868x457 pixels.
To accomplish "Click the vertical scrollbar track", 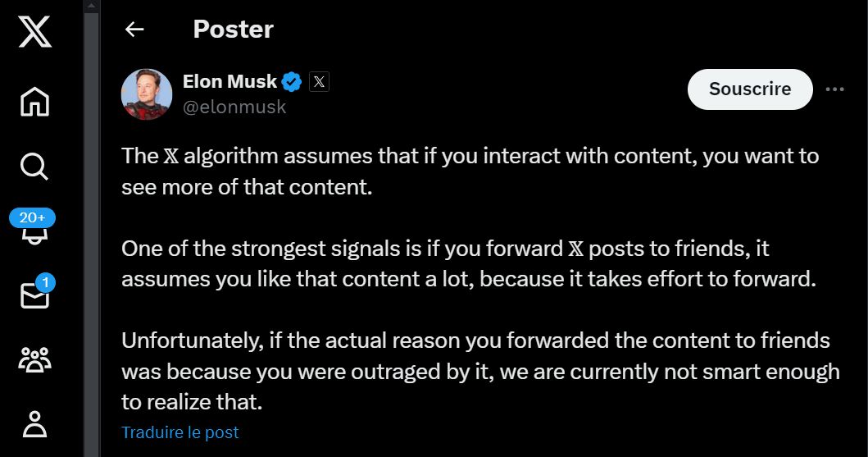I will tap(91, 233).
